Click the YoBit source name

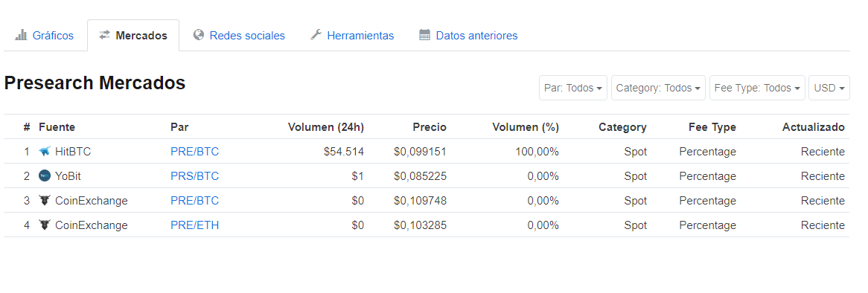[68, 176]
